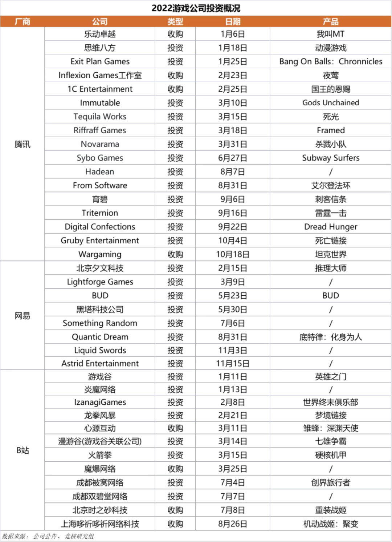Click the Riffraff Games cell
This screenshot has width=392, height=542.
point(100,130)
